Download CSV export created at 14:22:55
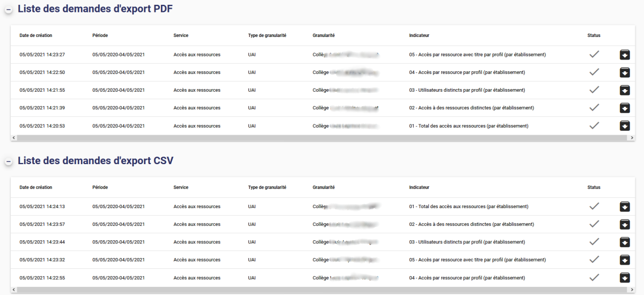644x295 pixels. [625, 277]
